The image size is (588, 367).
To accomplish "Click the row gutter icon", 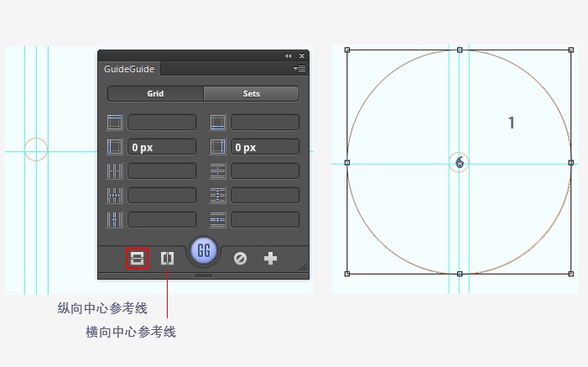I will (x=217, y=220).
